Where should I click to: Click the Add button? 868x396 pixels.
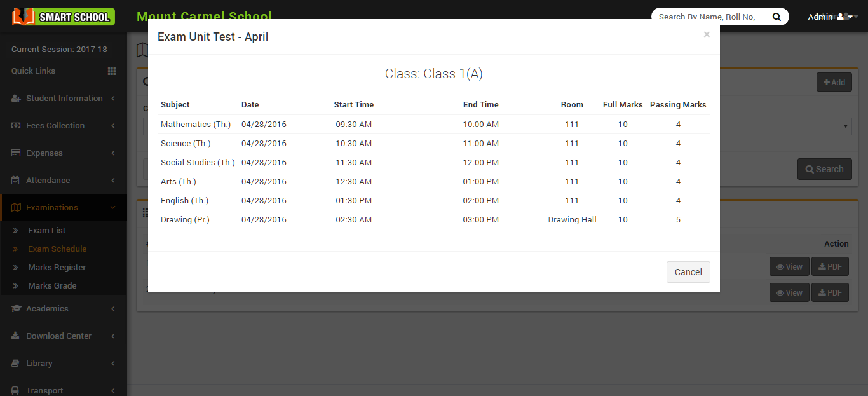[834, 82]
